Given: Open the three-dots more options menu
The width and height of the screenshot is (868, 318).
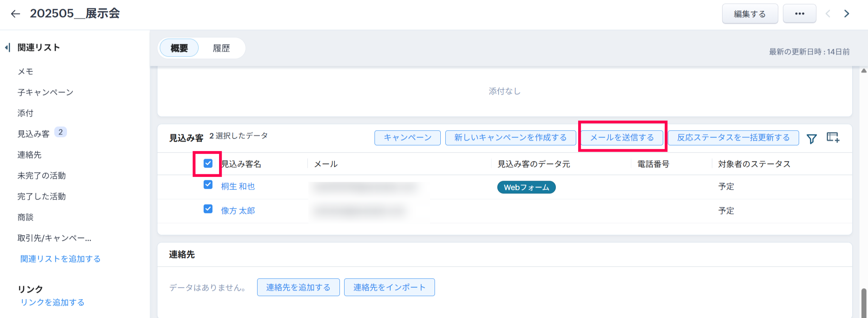Looking at the screenshot, I should pos(799,14).
